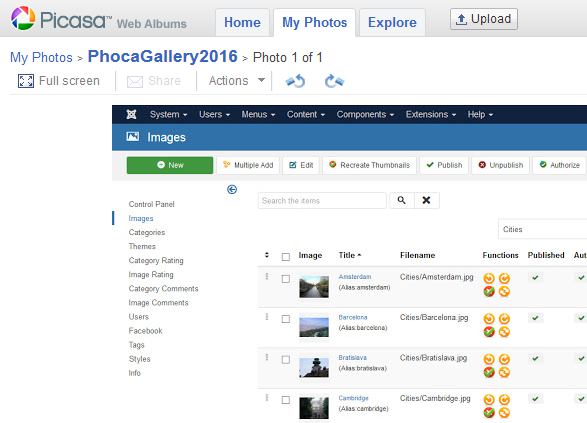Click the Publish toolbar button
This screenshot has width=587, height=423.
point(444,165)
